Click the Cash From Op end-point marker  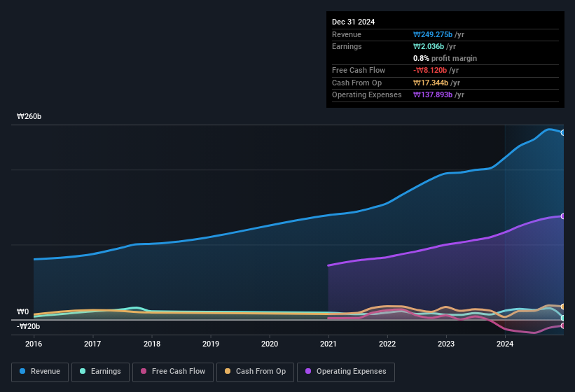(563, 307)
